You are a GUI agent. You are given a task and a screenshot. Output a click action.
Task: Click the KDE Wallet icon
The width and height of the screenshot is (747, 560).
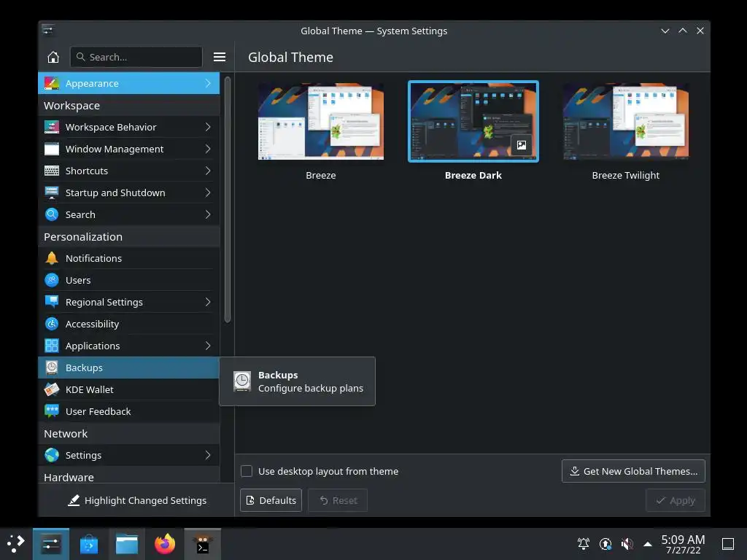click(52, 389)
